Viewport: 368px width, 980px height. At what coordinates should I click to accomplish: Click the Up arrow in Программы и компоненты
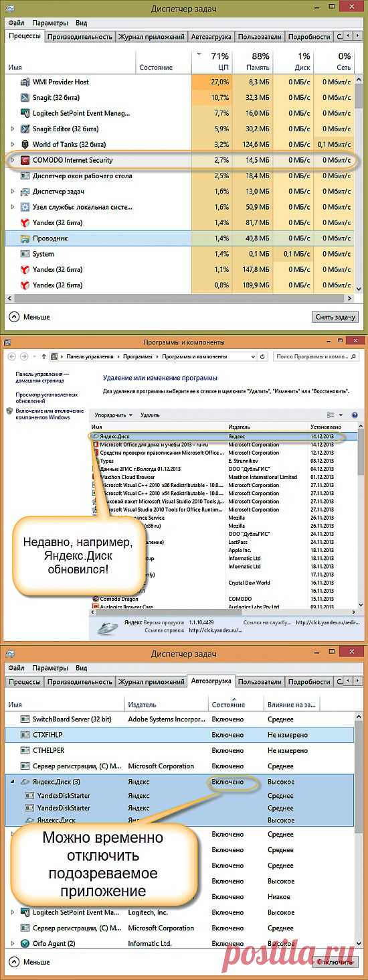pos(44,356)
